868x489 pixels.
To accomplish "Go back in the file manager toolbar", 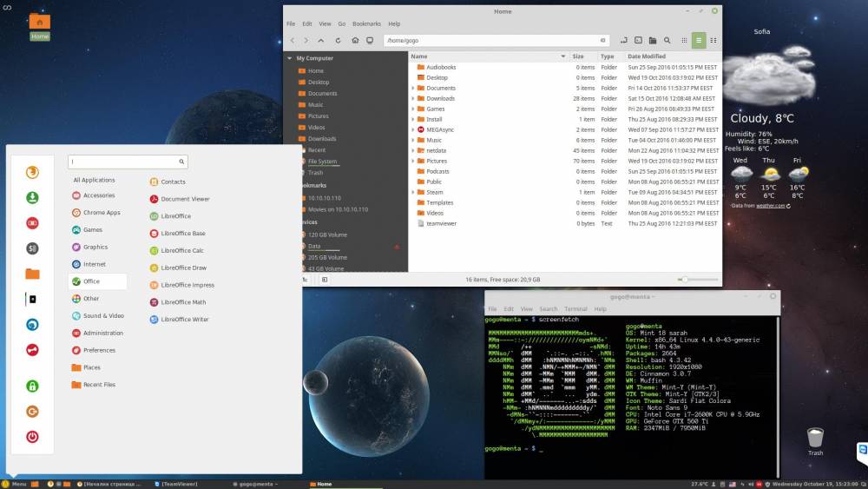I will click(293, 41).
